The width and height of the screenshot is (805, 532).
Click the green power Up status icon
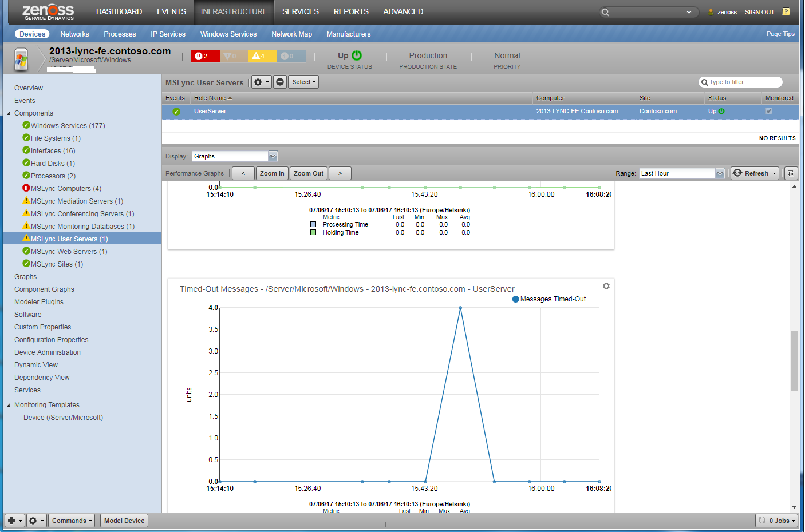357,55
